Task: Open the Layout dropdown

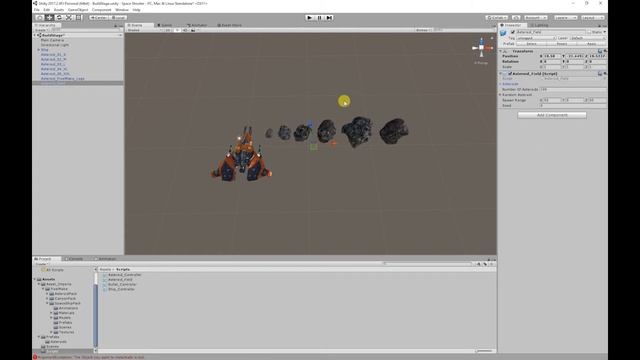Action: click(x=593, y=18)
